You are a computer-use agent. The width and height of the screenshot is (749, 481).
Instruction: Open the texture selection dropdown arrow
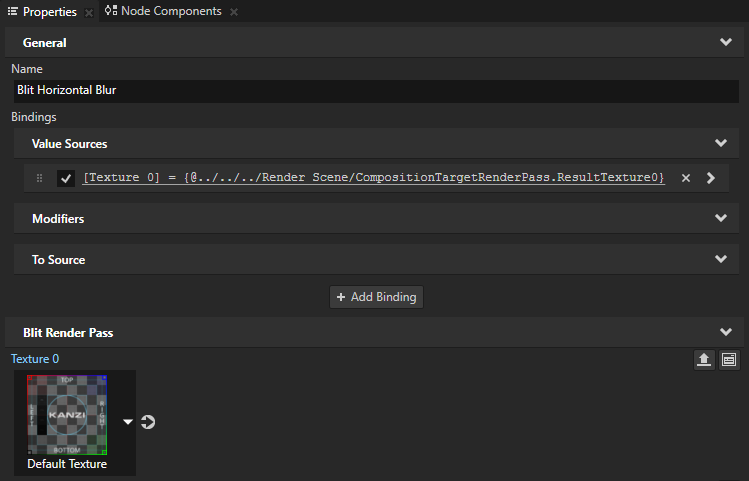click(x=128, y=422)
